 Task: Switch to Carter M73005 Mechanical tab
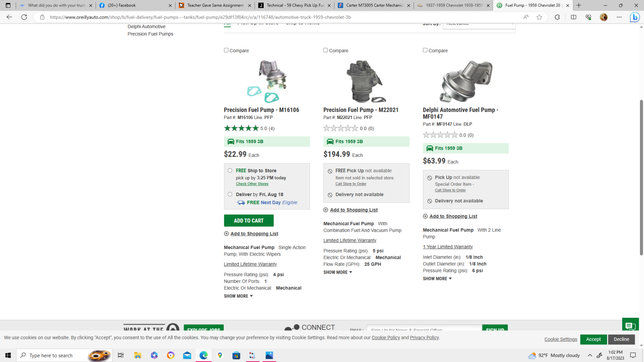[374, 5]
